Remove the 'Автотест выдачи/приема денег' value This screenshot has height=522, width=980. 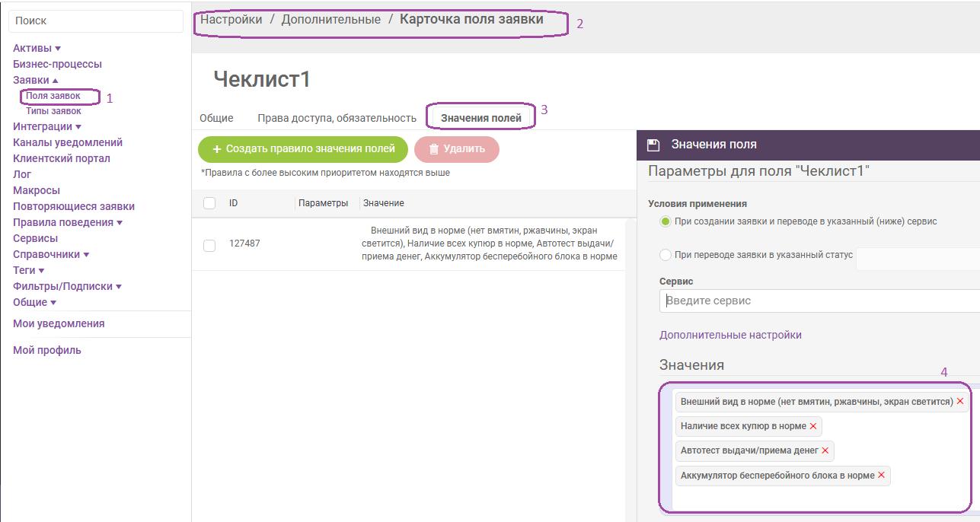[x=825, y=450]
